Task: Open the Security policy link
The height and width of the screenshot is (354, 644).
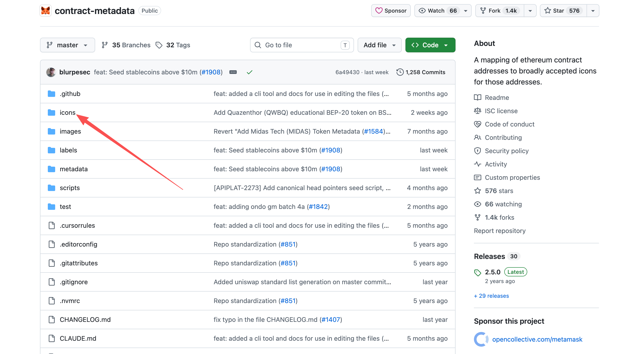Action: pos(507,151)
